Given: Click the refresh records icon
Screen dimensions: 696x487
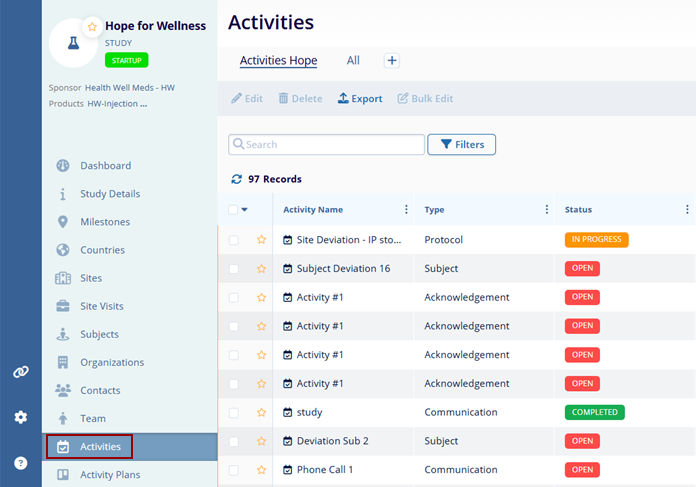Looking at the screenshot, I should point(236,179).
